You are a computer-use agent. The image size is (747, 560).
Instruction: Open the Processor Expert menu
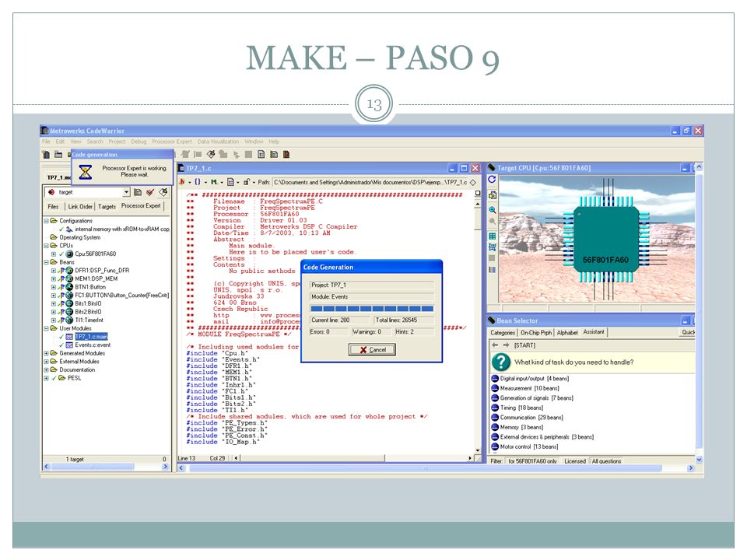point(171,142)
